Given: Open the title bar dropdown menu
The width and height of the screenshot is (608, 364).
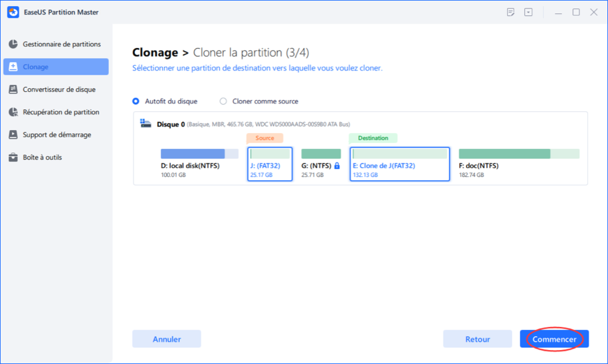Looking at the screenshot, I should click(528, 12).
